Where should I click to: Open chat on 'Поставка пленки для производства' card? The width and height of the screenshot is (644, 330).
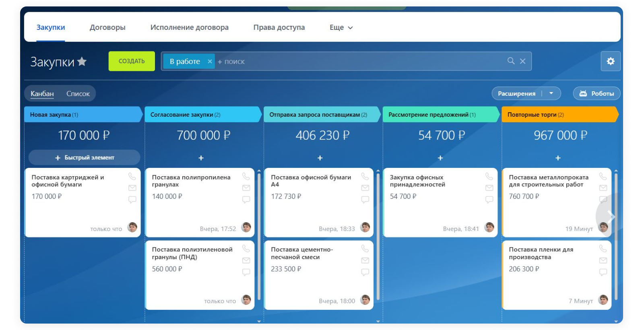pyautogui.click(x=603, y=272)
